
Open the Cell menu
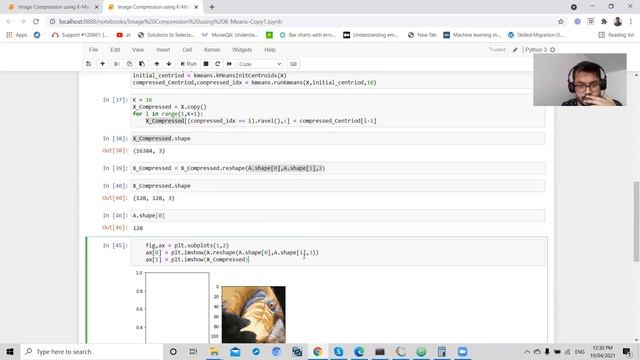tap(187, 50)
